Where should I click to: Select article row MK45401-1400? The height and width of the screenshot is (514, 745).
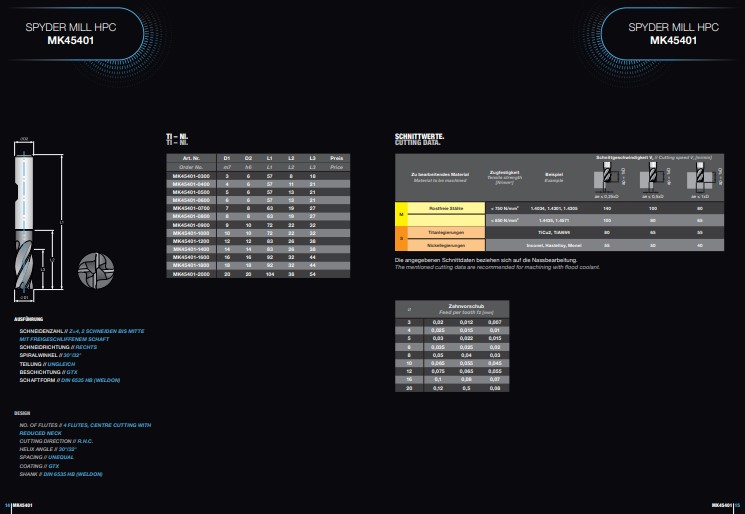point(258,249)
